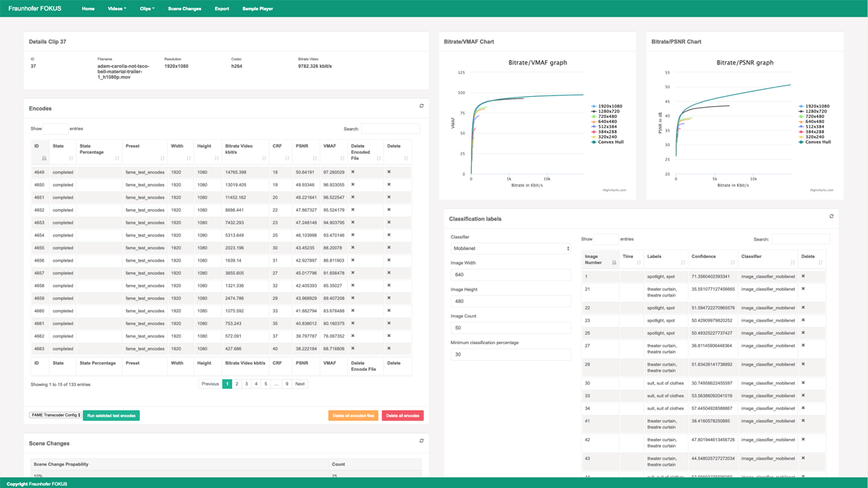Click Run selected test encodes button

(111, 416)
